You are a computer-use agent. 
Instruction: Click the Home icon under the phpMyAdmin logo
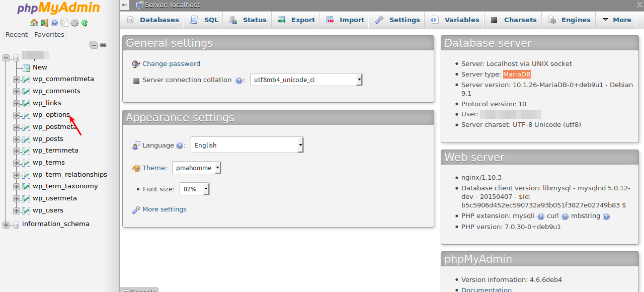click(x=34, y=23)
